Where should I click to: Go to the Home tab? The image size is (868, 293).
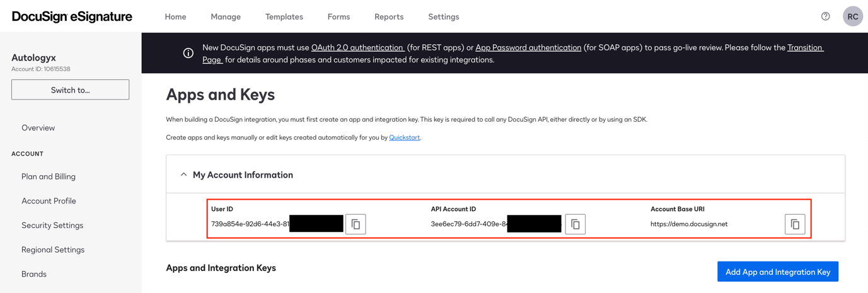tap(175, 17)
